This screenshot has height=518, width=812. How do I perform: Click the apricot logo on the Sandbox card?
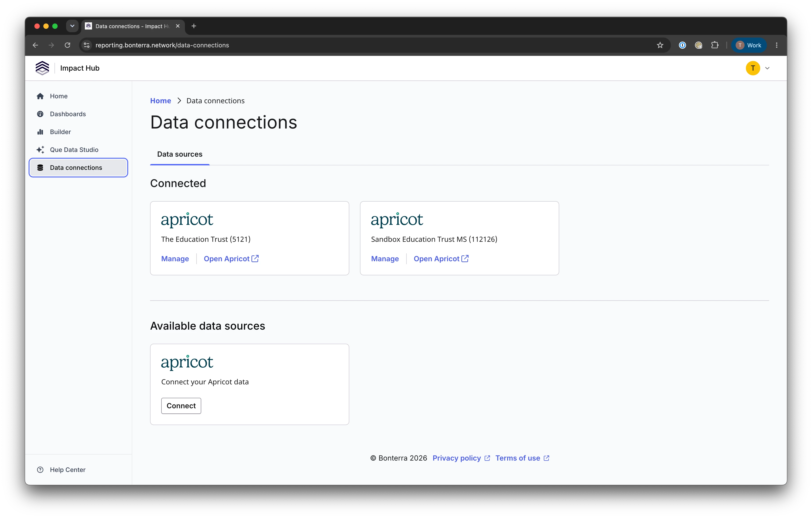point(397,220)
